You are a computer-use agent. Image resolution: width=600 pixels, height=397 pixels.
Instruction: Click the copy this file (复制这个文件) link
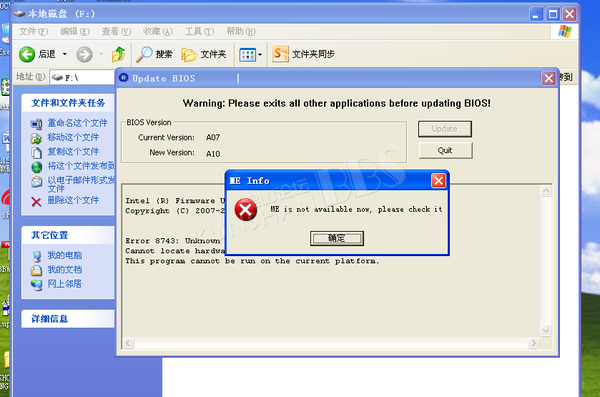[x=73, y=151]
